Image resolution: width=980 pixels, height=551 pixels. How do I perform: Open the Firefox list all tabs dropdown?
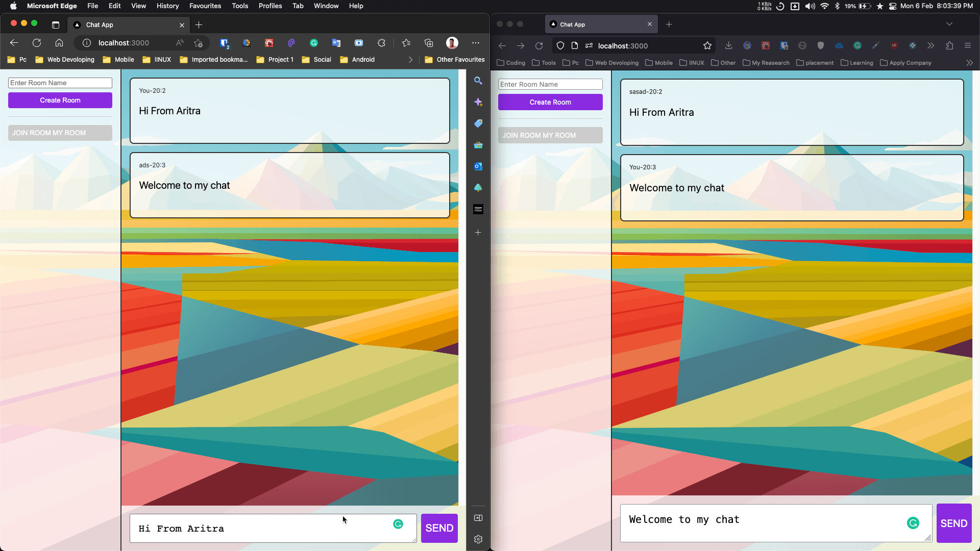pos(949,24)
